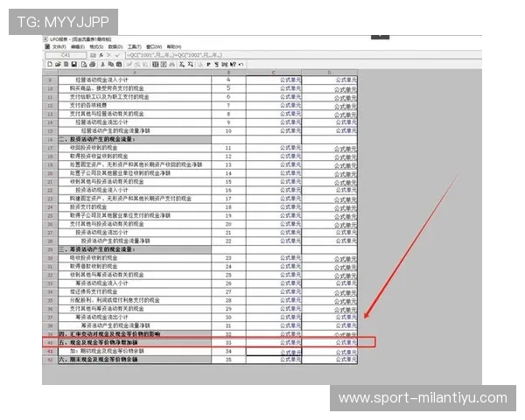Select column C header
525x420 pixels.
(274, 73)
